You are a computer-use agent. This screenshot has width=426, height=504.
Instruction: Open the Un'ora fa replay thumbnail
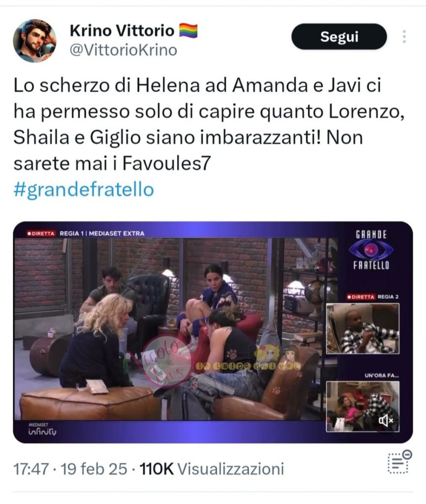point(363,406)
